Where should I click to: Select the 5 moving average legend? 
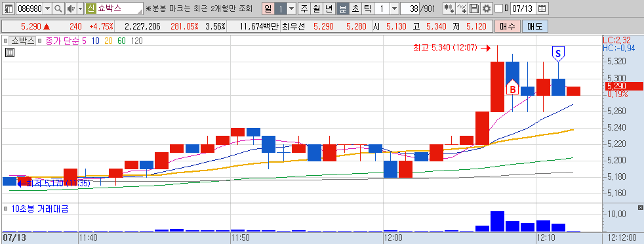click(84, 41)
